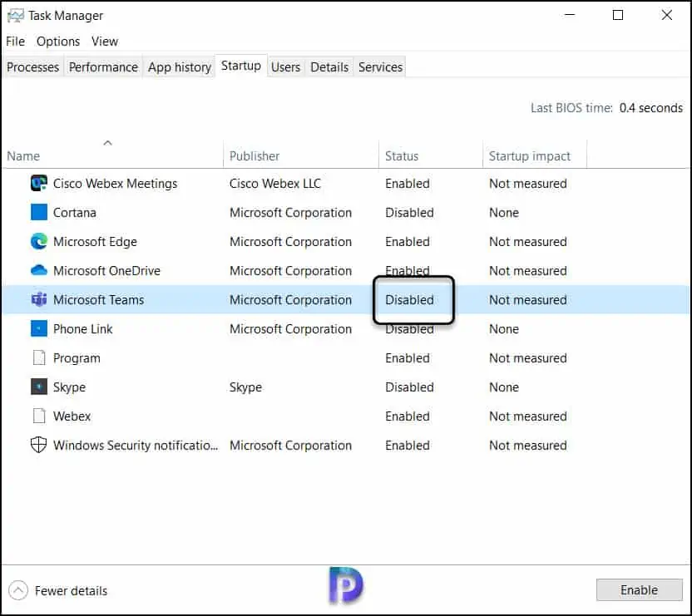Select the Startup tab
This screenshot has height=616, width=692.
pos(241,66)
